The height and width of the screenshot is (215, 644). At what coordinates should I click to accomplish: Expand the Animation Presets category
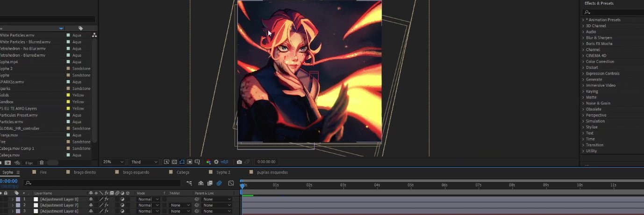point(583,20)
